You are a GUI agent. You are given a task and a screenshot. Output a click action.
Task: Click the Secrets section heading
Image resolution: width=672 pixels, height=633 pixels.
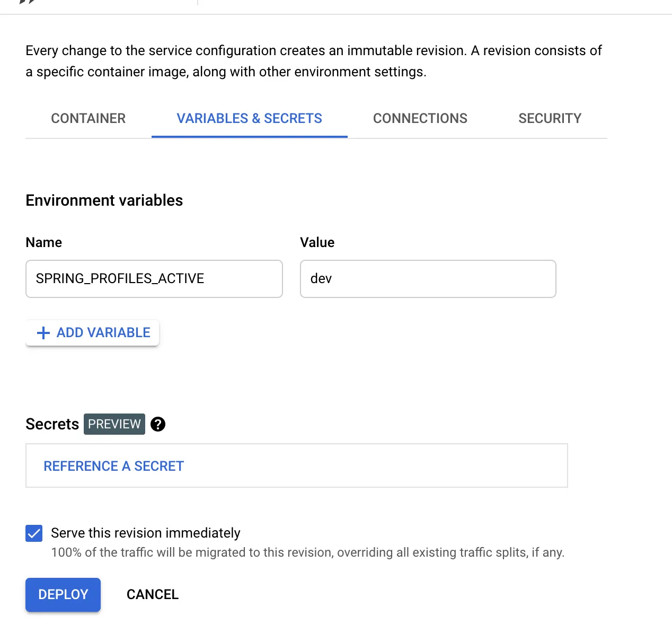point(52,424)
